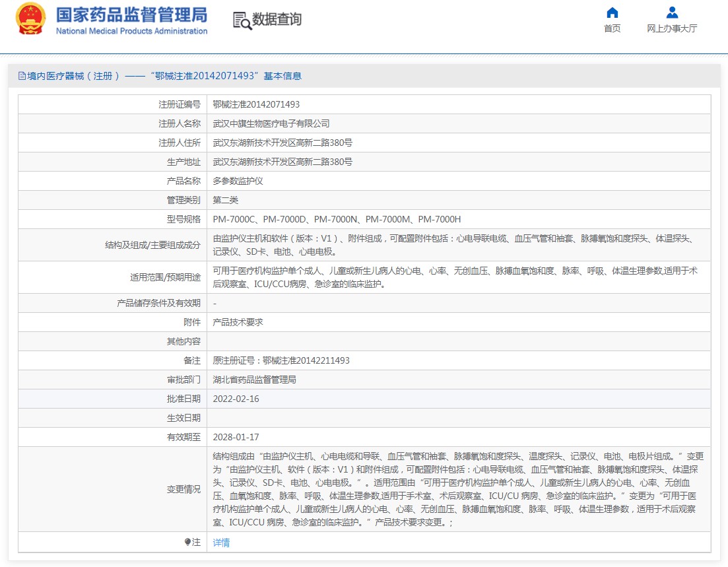This screenshot has width=728, height=567.
Task: Click the 可用于医疗机构监护 usage text
Action: tap(455, 277)
